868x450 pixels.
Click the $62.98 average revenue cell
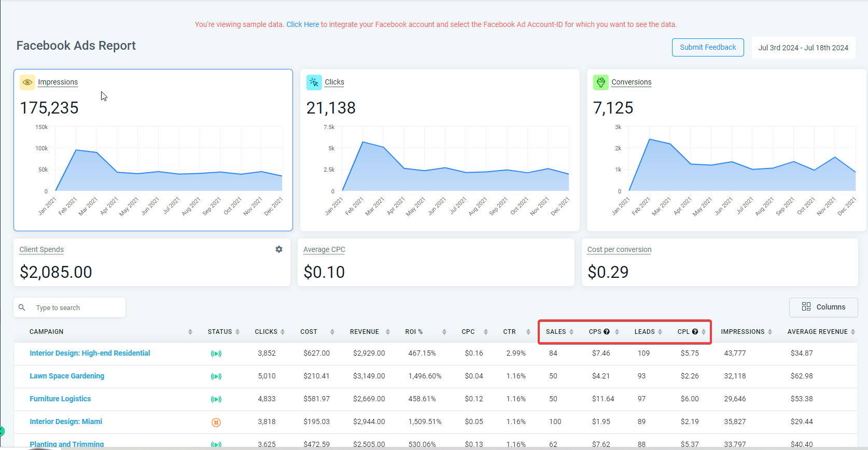802,376
